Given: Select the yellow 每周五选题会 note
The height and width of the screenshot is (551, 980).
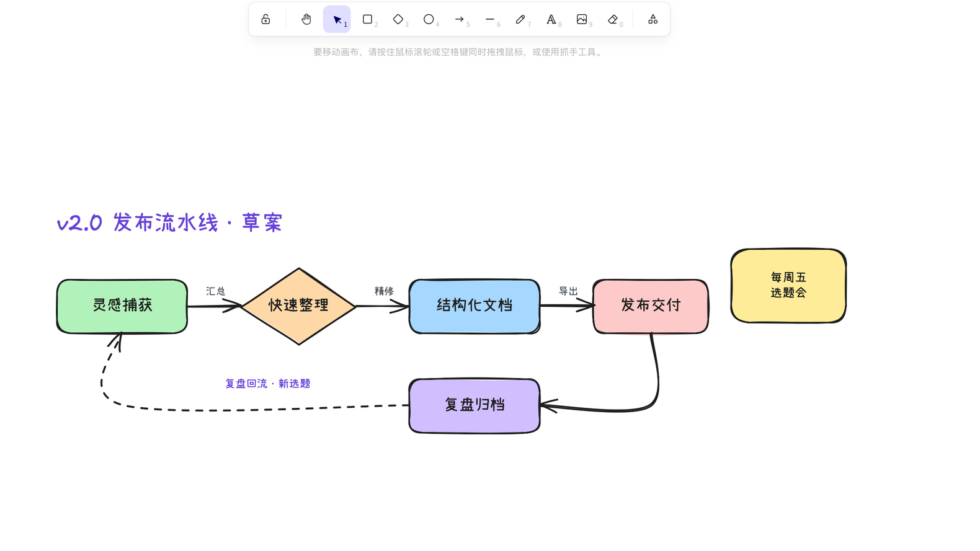Looking at the screenshot, I should click(x=788, y=286).
